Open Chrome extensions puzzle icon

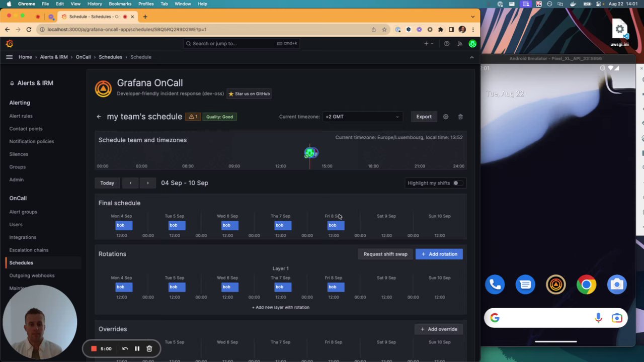[441, 30]
